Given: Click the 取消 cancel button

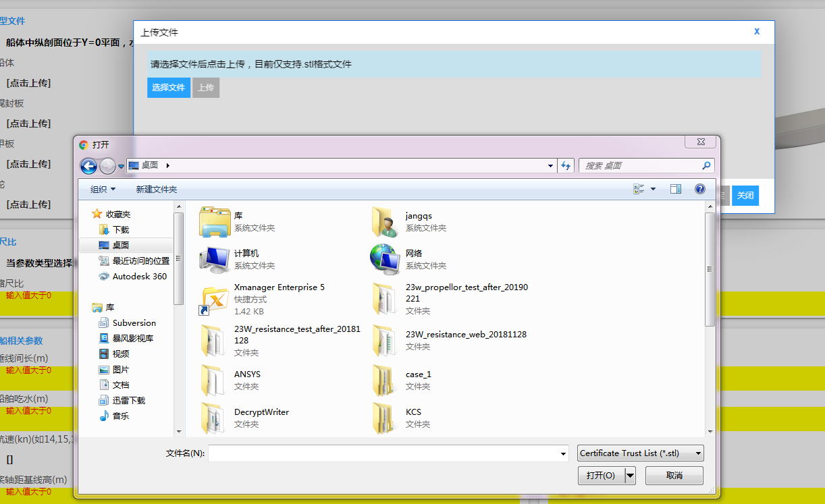Looking at the screenshot, I should click(674, 476).
